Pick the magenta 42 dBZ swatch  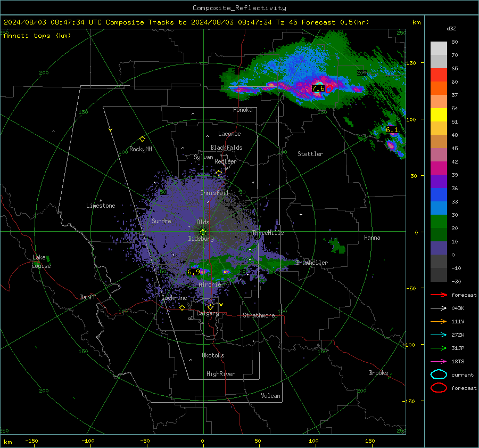[439, 168]
